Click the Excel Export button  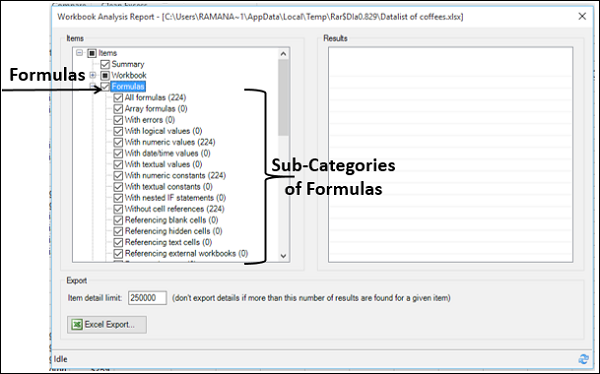pyautogui.click(x=107, y=325)
